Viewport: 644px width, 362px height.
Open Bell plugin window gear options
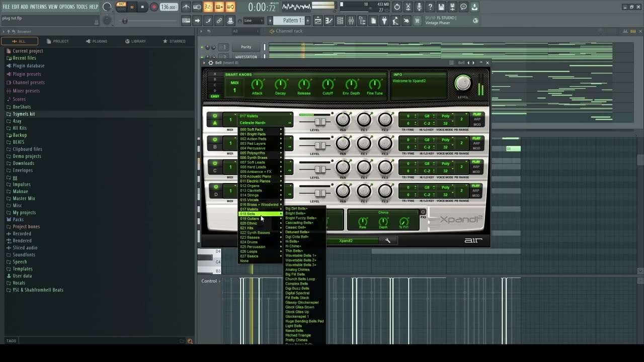pos(211,63)
